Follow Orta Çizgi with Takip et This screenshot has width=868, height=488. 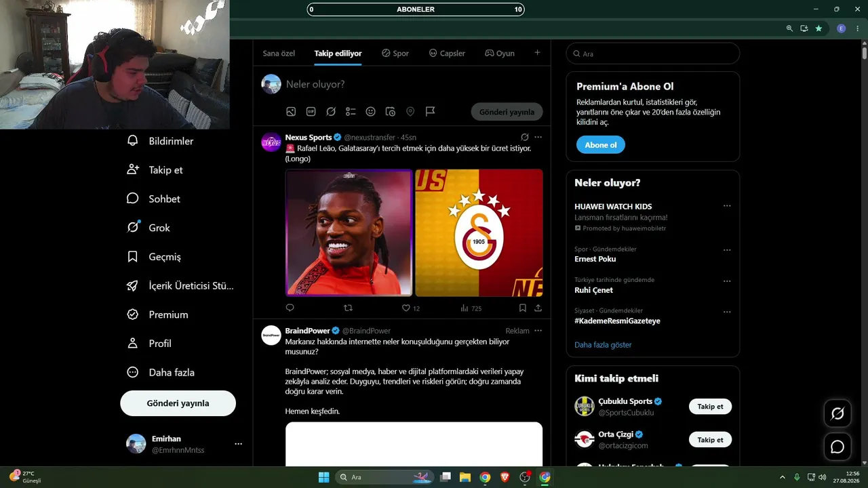710,440
